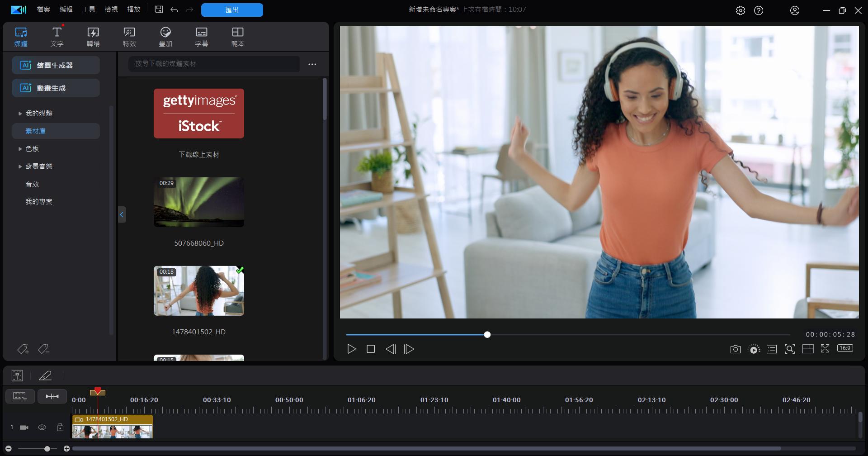The width and height of the screenshot is (868, 456).
Task: Take a snapshot with the camera icon
Action: click(x=735, y=349)
